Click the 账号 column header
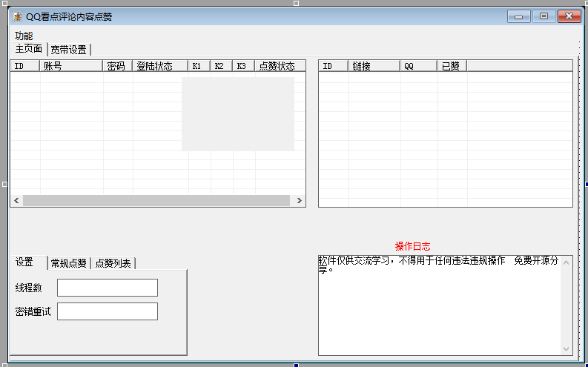588x367 pixels. click(x=71, y=66)
